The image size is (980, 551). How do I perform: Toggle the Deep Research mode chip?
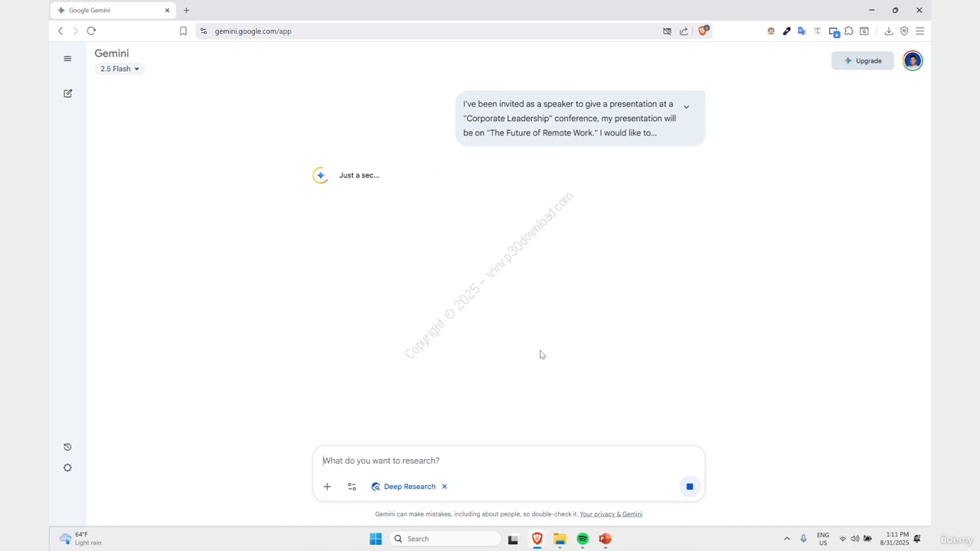tap(403, 487)
